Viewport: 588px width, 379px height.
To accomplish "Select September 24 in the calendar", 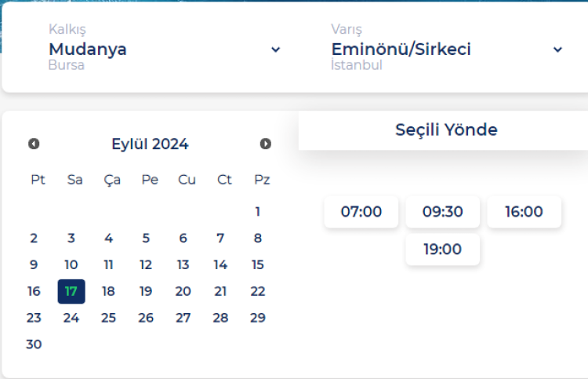I will (71, 318).
